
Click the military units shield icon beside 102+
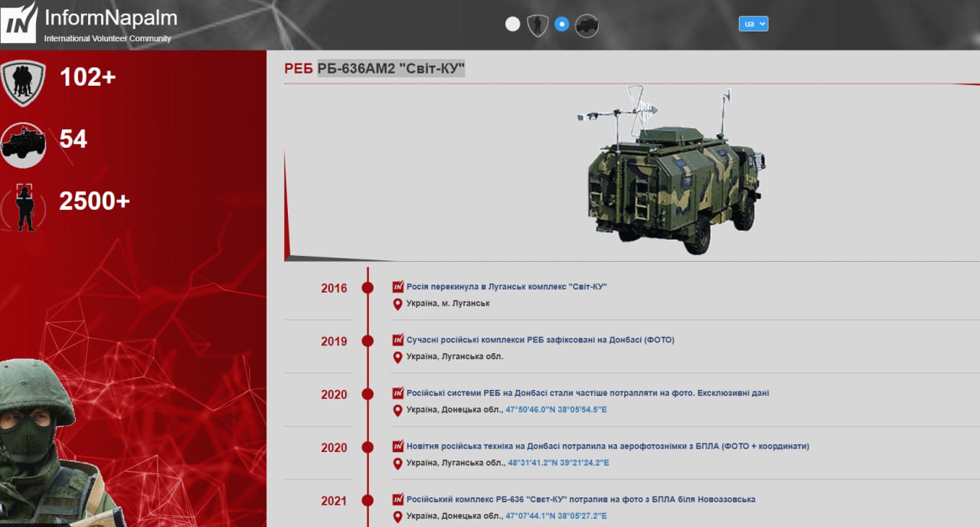[23, 82]
